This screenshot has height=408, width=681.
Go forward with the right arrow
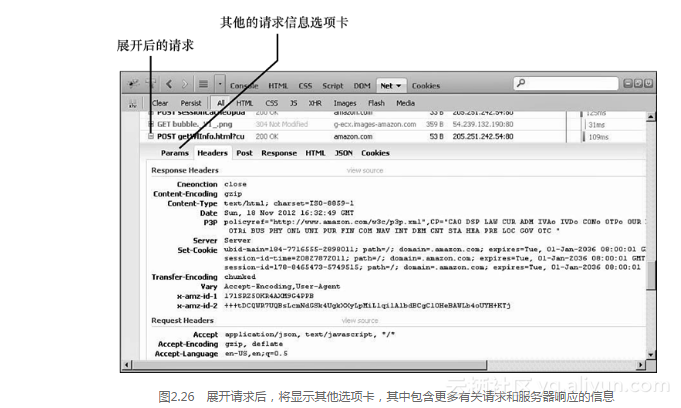coord(185,84)
